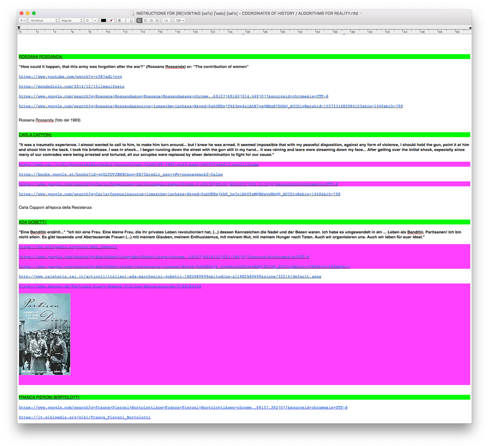Toggle bold formatting button

[x=119, y=21]
